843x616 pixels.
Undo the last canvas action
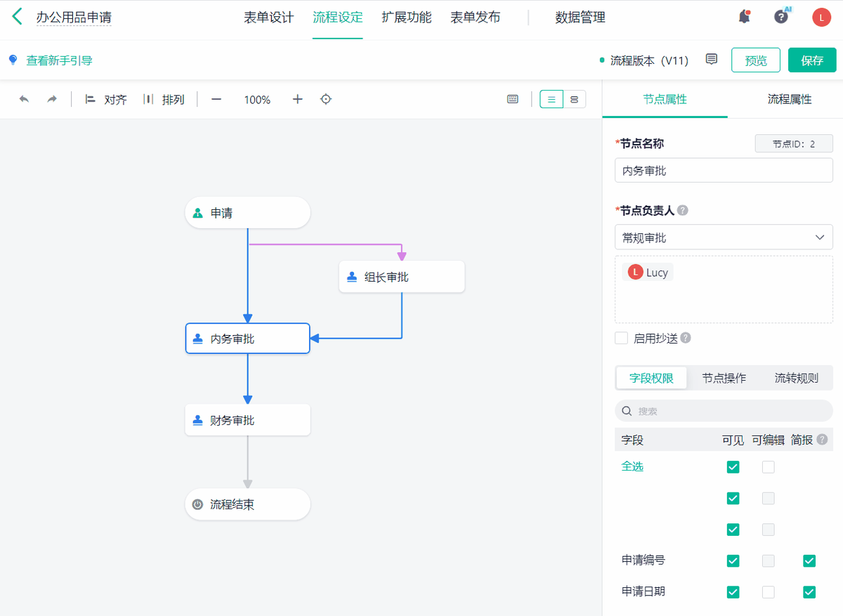[24, 99]
